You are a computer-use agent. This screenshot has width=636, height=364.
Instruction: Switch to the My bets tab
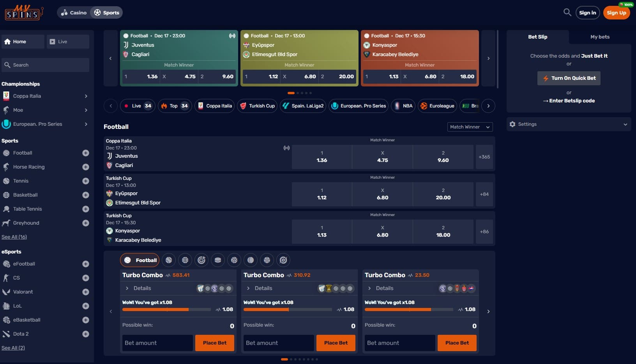click(599, 37)
